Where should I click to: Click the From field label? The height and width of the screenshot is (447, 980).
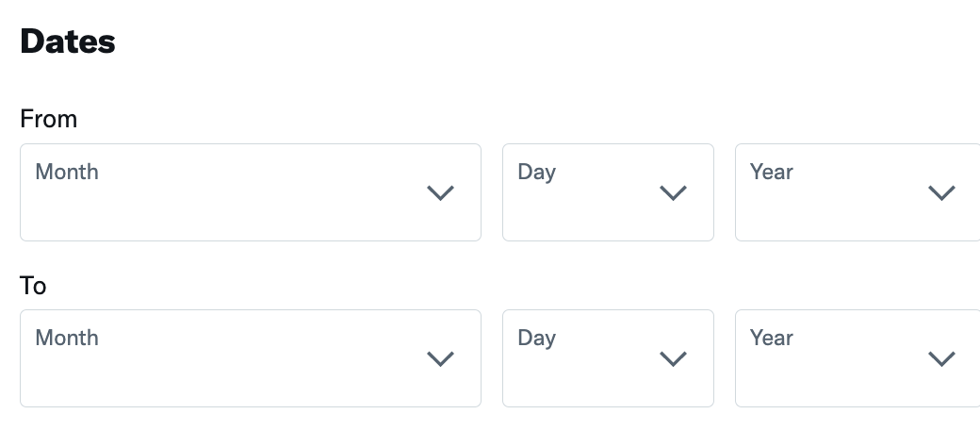[49, 119]
